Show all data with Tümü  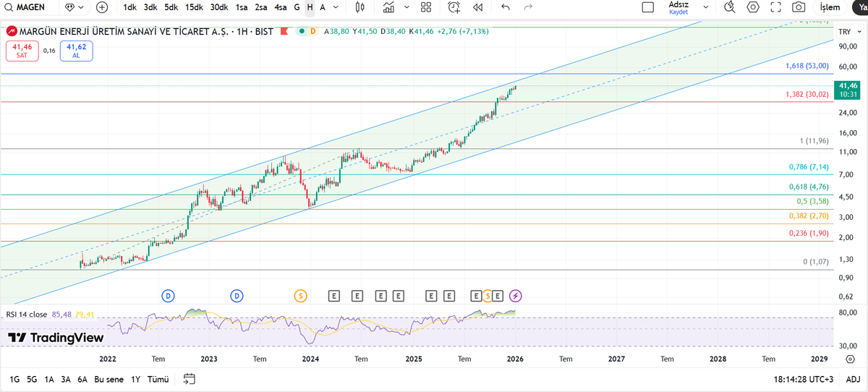(158, 379)
